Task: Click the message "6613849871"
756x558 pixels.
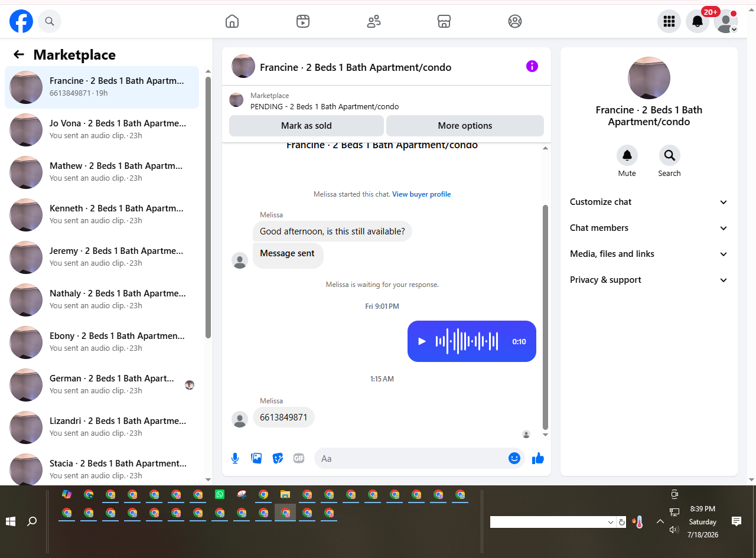Action: click(283, 417)
